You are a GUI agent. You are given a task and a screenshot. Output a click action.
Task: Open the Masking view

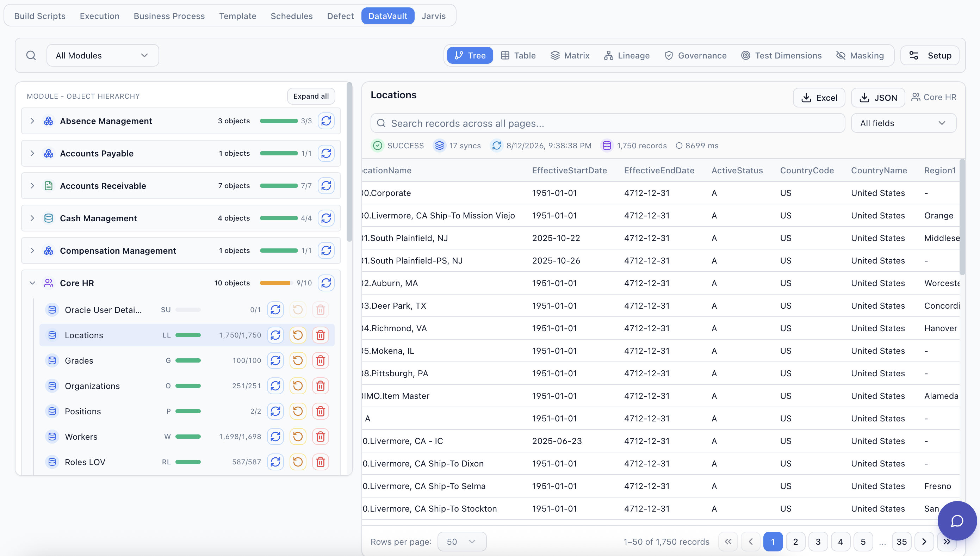pyautogui.click(x=860, y=55)
